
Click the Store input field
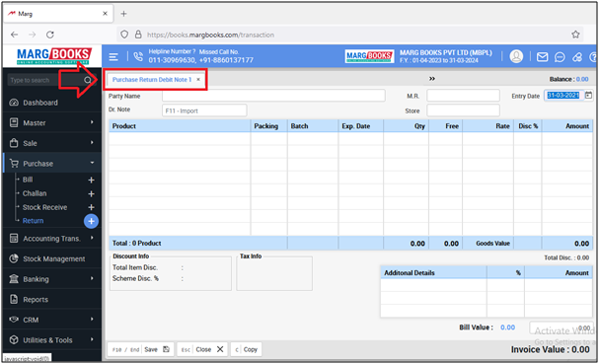tap(463, 110)
